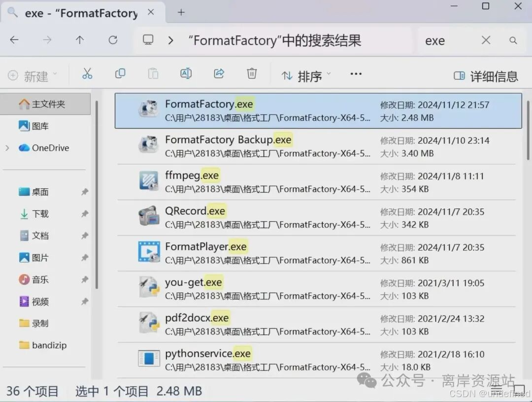Click the Share icon in the toolbar
532x402 pixels.
coord(219,73)
